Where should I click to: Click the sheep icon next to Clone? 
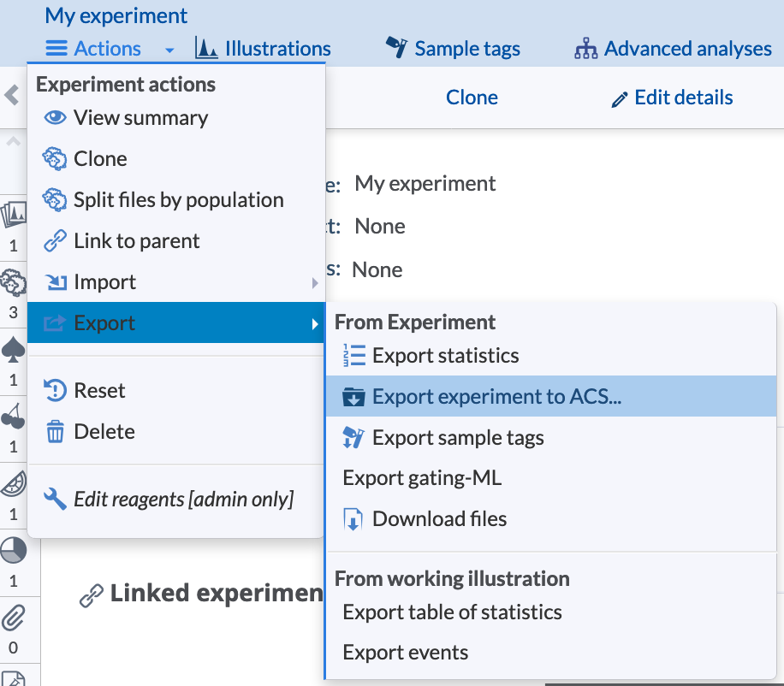pyautogui.click(x=55, y=159)
